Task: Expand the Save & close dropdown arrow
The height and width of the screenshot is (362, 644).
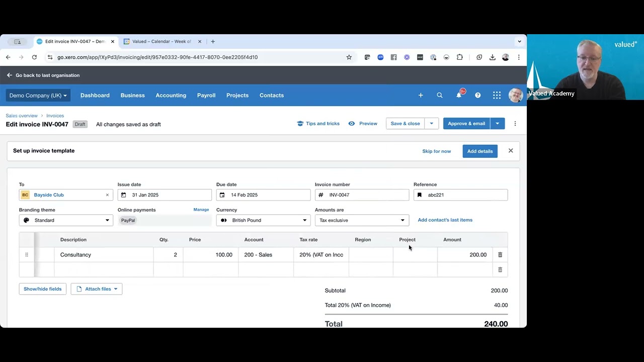Action: (431, 124)
